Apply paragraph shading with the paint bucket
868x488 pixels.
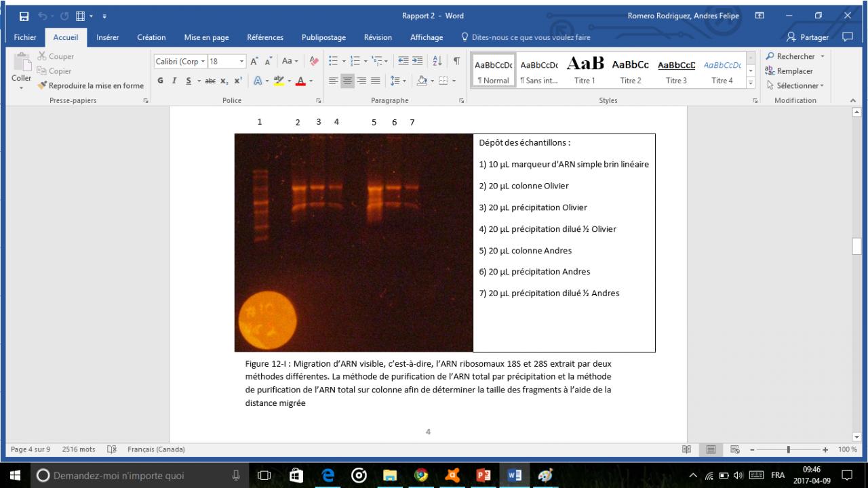tap(422, 81)
